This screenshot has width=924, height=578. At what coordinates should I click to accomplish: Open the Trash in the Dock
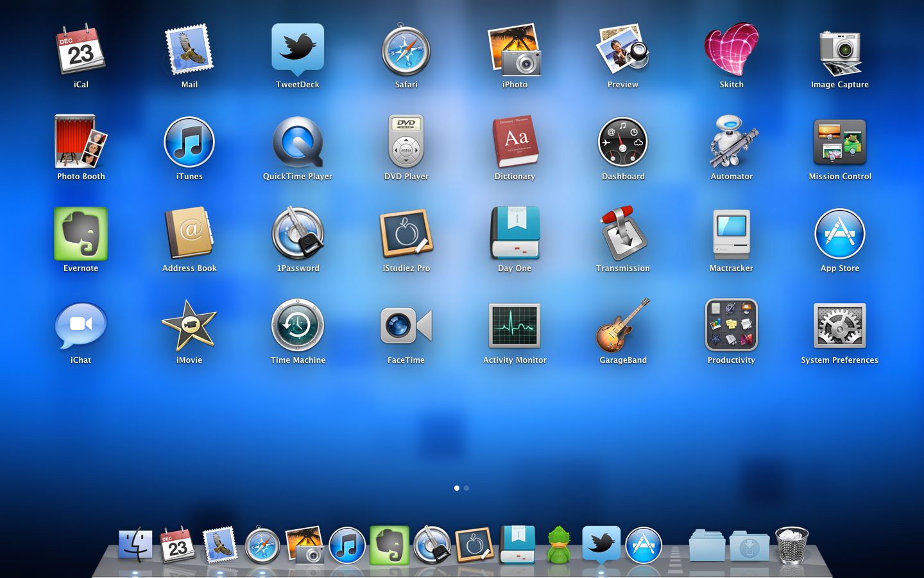[x=792, y=545]
